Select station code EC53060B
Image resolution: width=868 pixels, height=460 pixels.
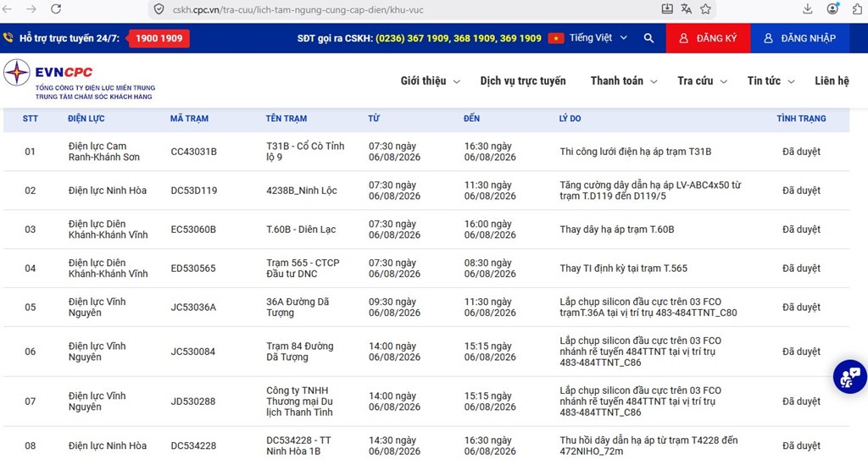[193, 230]
